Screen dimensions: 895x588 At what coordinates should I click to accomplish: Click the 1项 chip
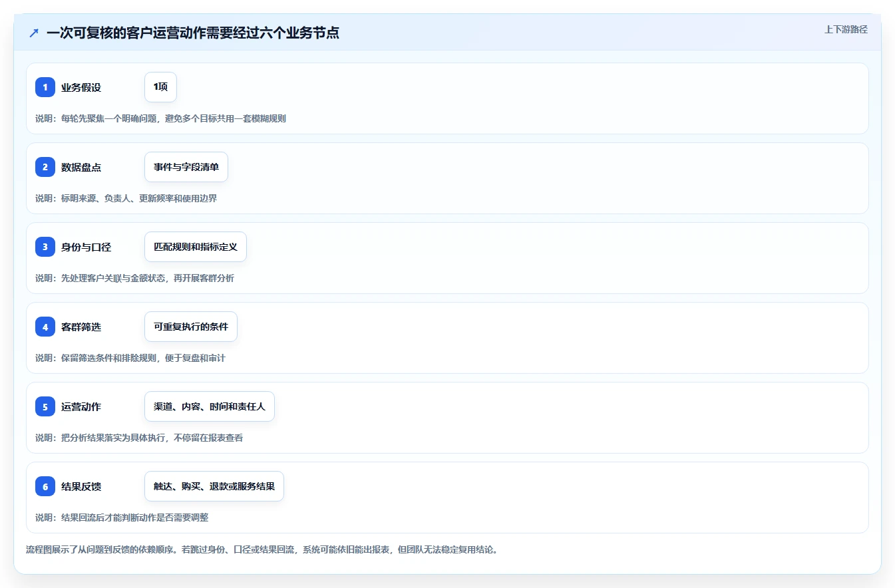coord(160,87)
